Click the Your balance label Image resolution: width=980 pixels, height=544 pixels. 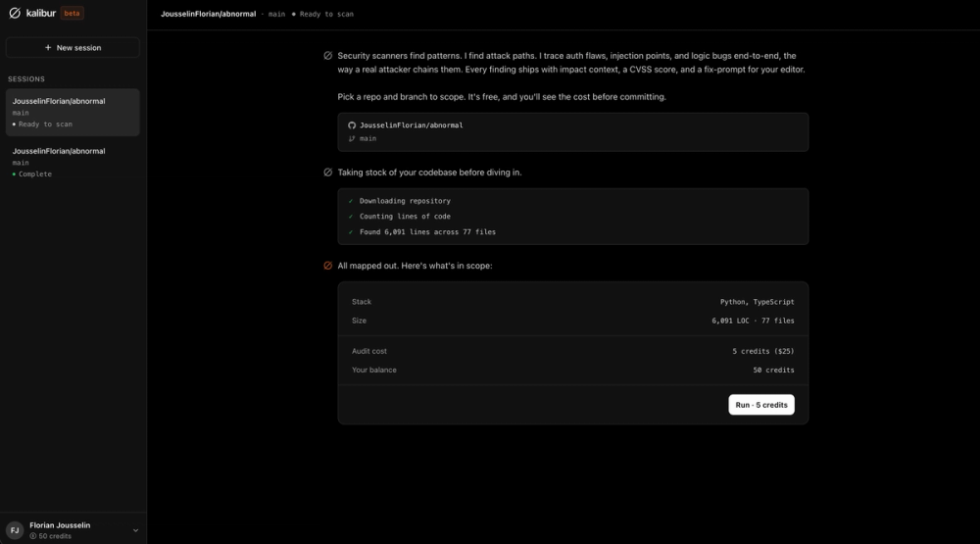click(x=373, y=371)
